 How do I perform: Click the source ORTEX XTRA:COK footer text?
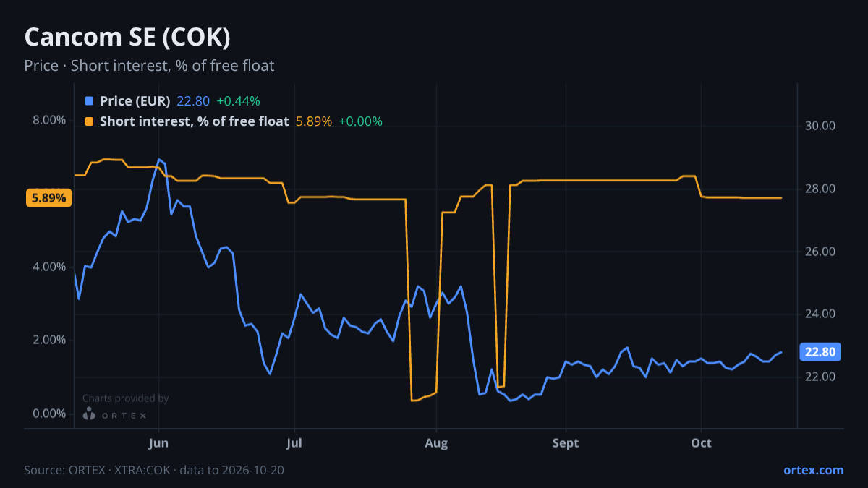coord(154,470)
